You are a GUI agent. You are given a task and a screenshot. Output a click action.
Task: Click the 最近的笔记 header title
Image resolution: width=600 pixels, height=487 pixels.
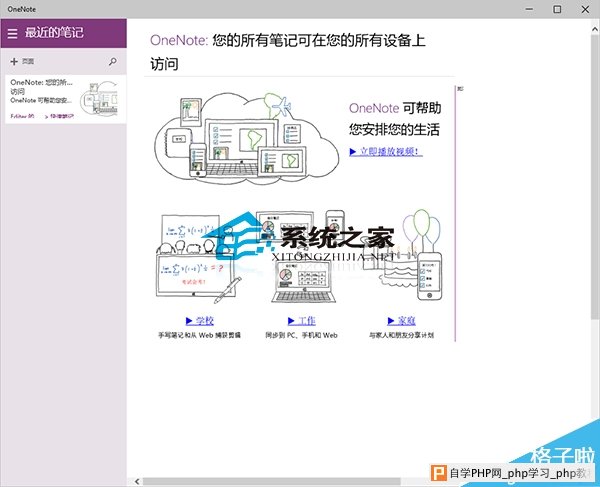pyautogui.click(x=54, y=33)
